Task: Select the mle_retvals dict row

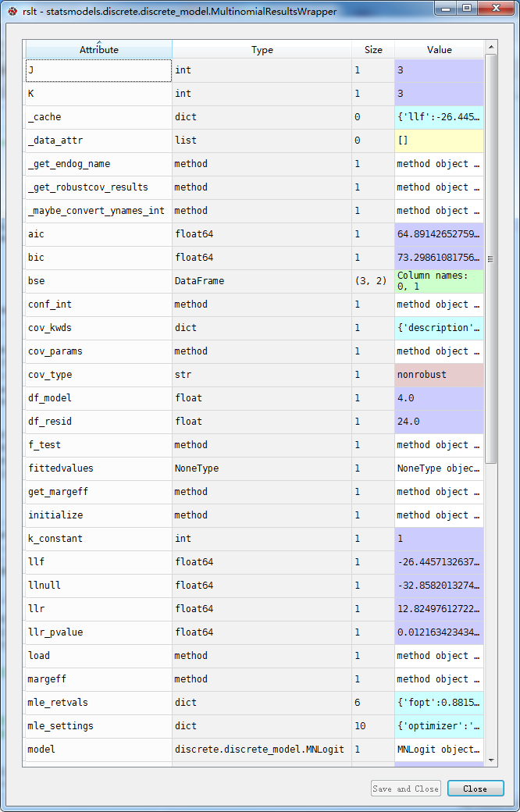Action: coord(98,703)
